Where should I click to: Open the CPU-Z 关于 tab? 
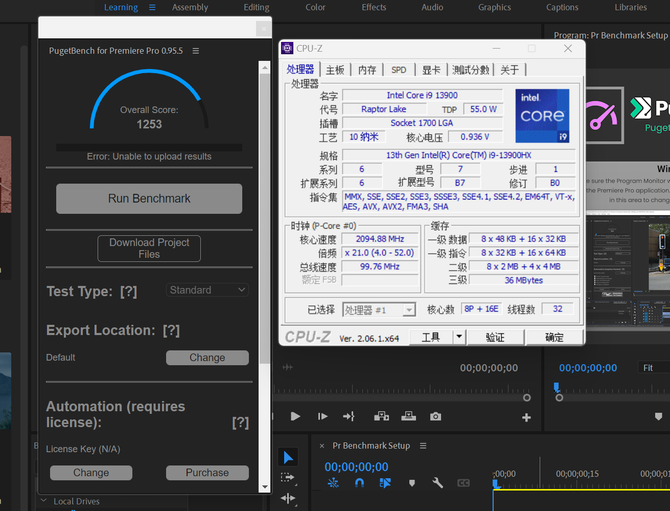tap(510, 70)
